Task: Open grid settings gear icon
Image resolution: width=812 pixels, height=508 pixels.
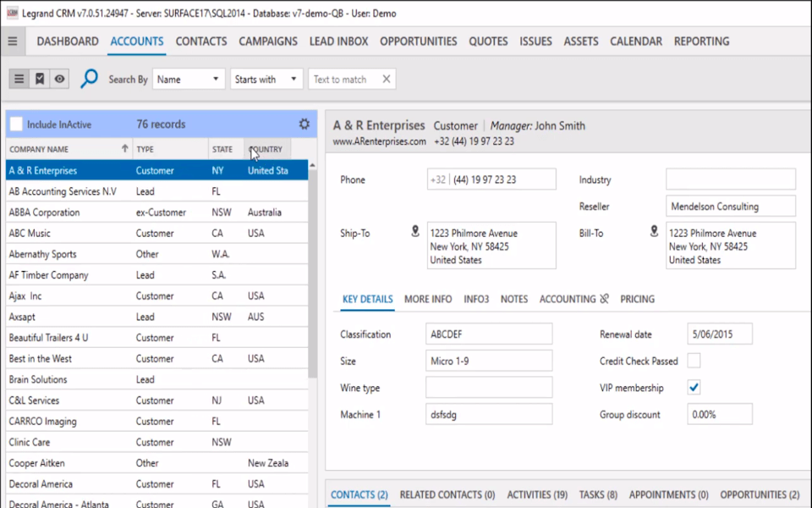Action: click(304, 124)
